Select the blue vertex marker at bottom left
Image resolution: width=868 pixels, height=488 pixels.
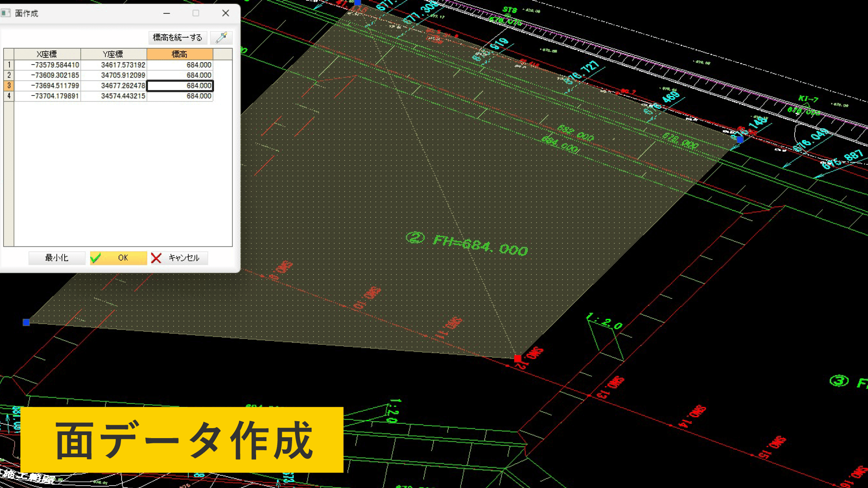[x=26, y=321]
